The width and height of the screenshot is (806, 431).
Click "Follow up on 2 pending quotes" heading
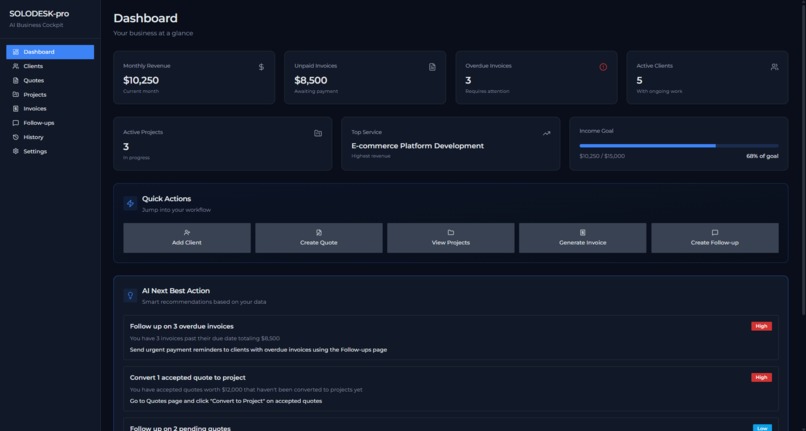click(180, 428)
